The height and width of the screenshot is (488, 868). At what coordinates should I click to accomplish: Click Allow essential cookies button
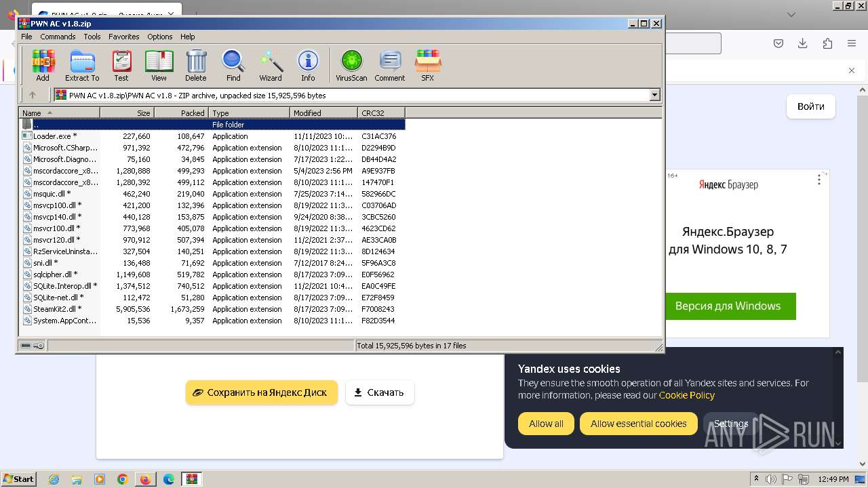(x=638, y=424)
